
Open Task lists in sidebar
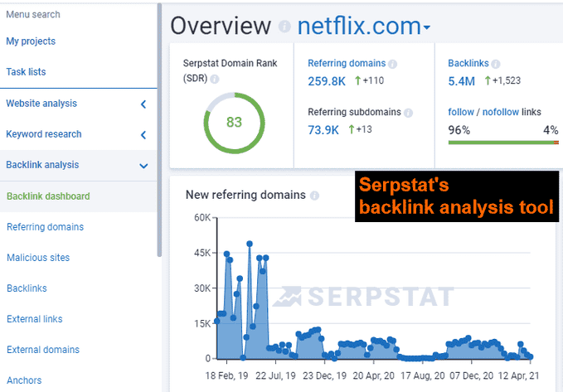pyautogui.click(x=26, y=72)
